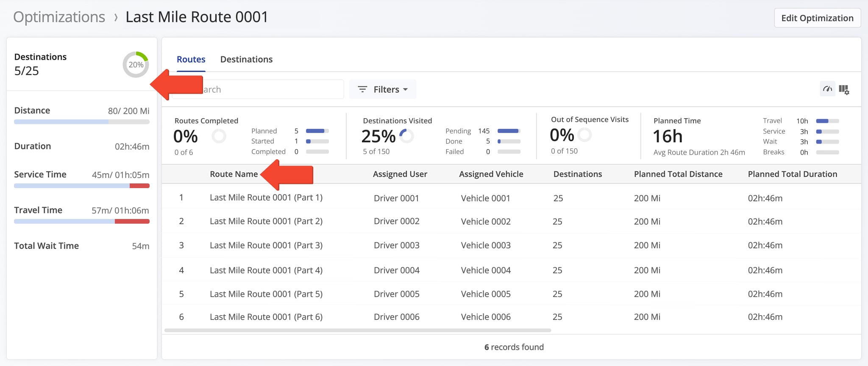The height and width of the screenshot is (366, 868).
Task: Click the horizontal table scrollbar
Action: (x=357, y=330)
